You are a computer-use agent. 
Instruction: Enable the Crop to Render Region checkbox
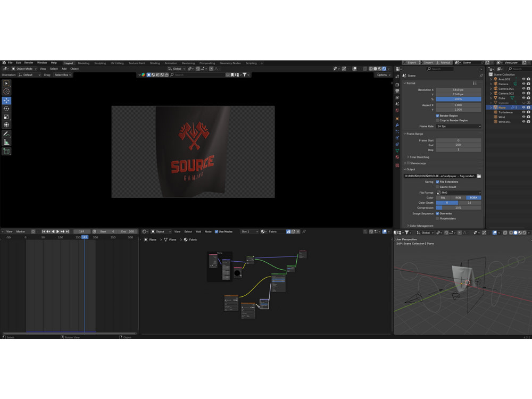437,120
